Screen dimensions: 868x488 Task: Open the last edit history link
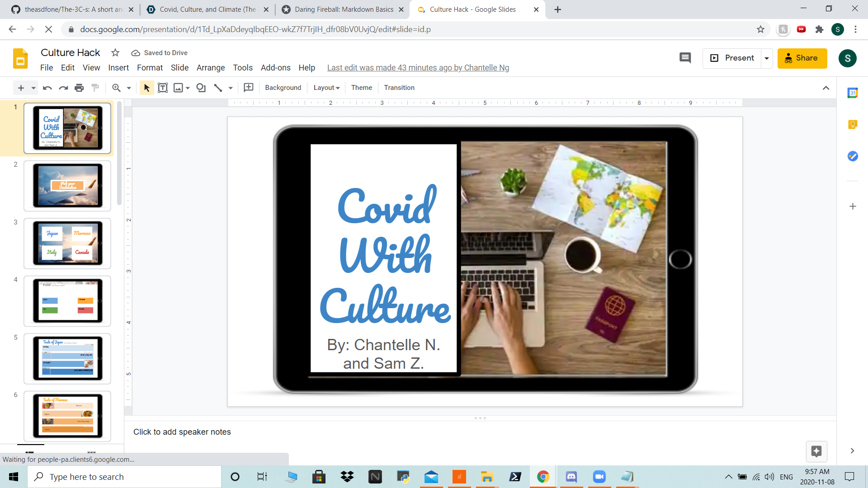pyautogui.click(x=418, y=68)
